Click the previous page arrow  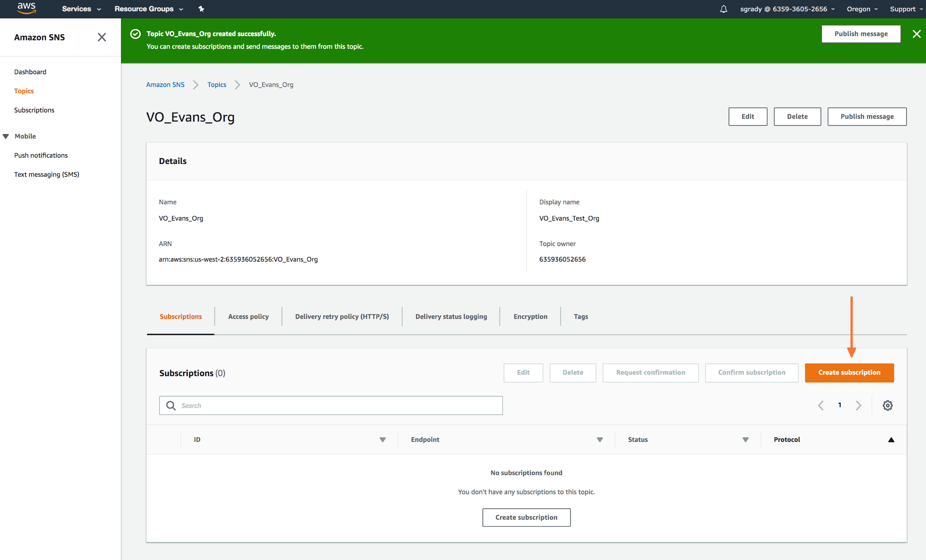820,405
